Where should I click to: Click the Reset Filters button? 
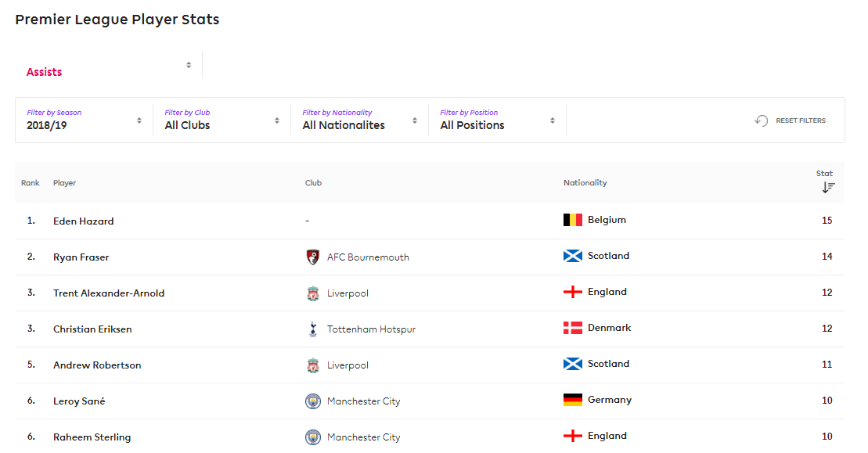(x=790, y=120)
